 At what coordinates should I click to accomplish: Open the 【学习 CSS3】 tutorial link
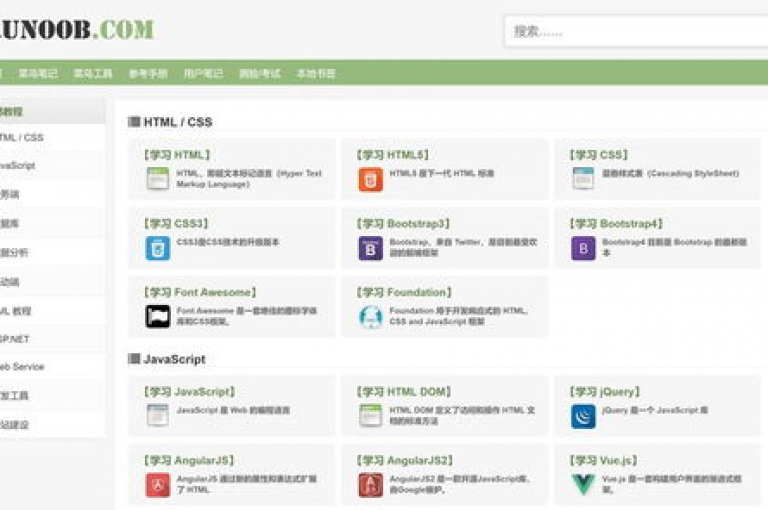click(176, 223)
